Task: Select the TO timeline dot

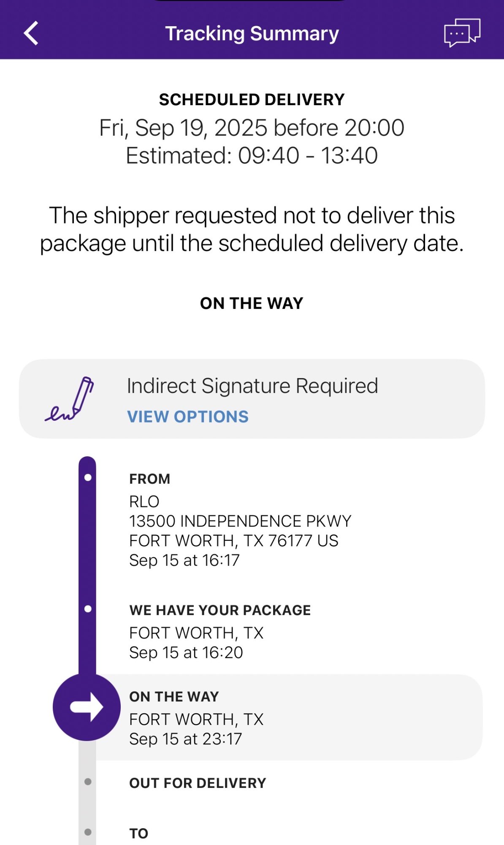Action: point(88,832)
